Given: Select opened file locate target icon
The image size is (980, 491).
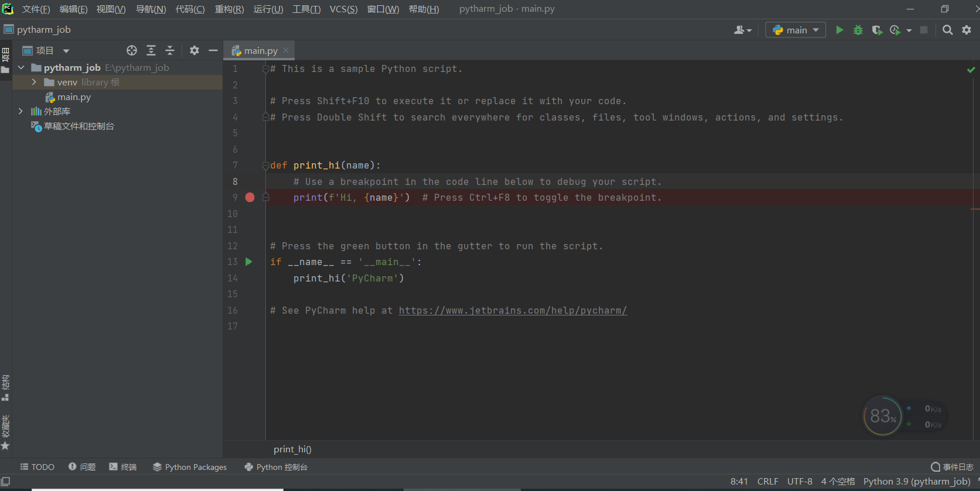Looking at the screenshot, I should coord(132,50).
